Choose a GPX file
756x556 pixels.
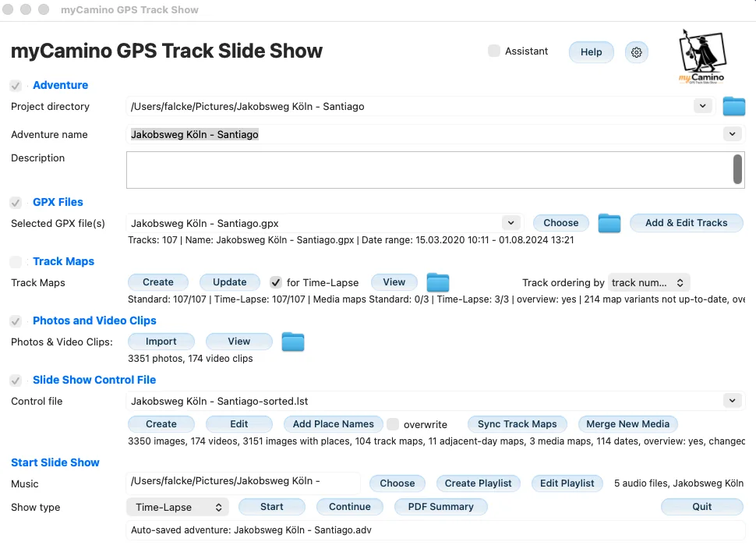(x=560, y=223)
